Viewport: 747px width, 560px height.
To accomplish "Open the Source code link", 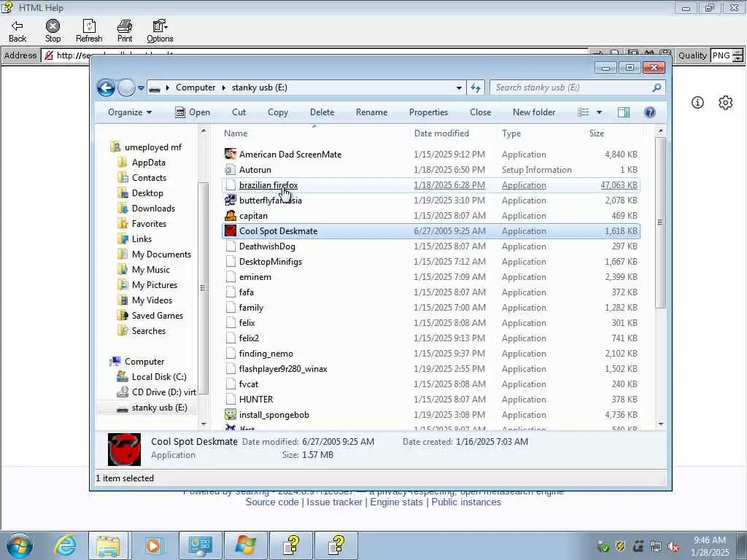I will coord(272,502).
